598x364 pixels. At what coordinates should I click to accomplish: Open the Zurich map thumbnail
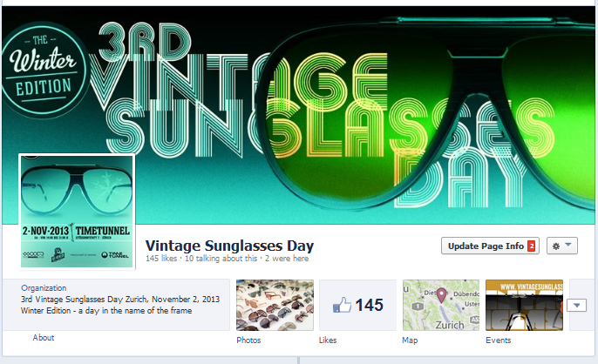click(x=441, y=305)
